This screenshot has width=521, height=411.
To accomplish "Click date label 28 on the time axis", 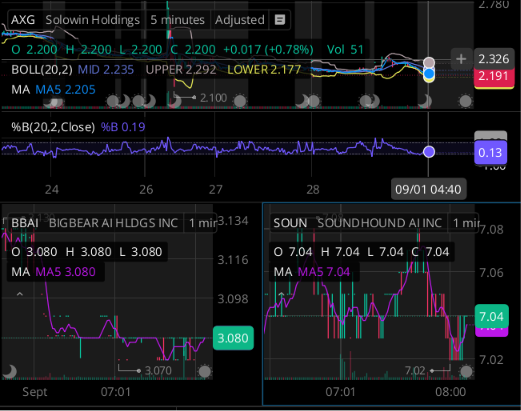I will (x=313, y=190).
